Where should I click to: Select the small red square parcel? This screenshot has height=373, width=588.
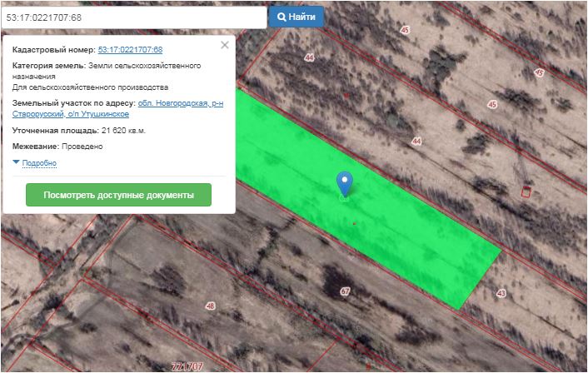click(x=526, y=192)
